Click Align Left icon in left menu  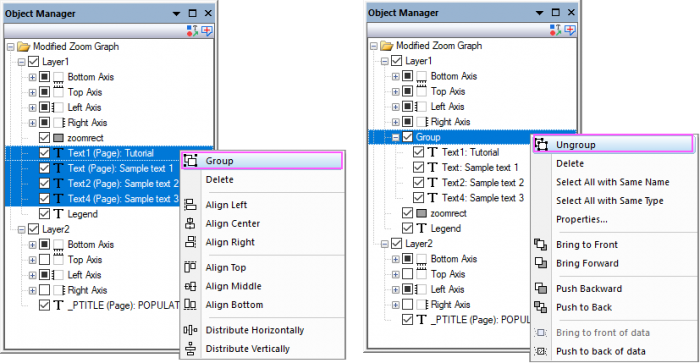(190, 205)
